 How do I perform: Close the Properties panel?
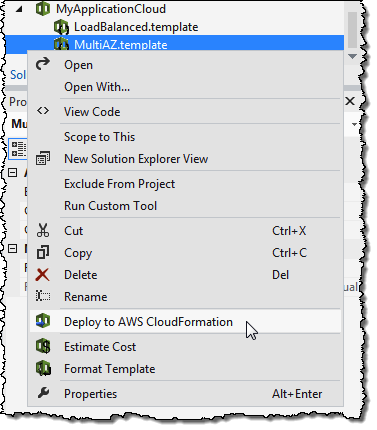click(350, 101)
